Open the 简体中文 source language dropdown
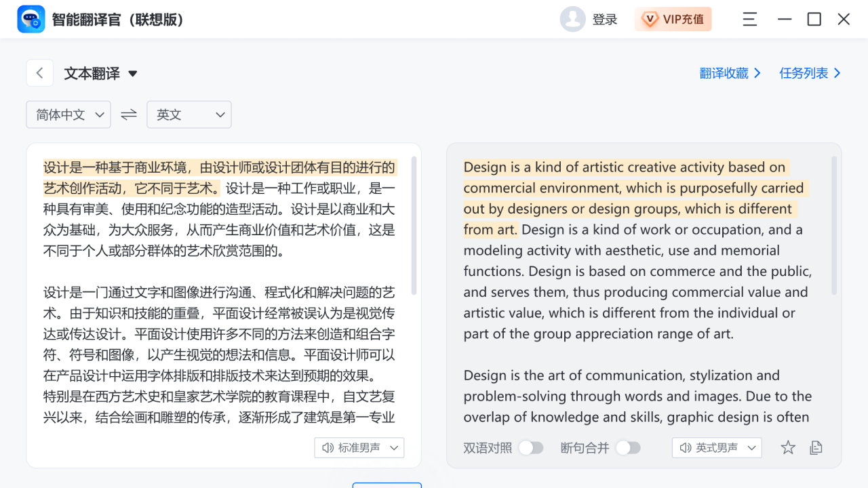 click(x=68, y=115)
